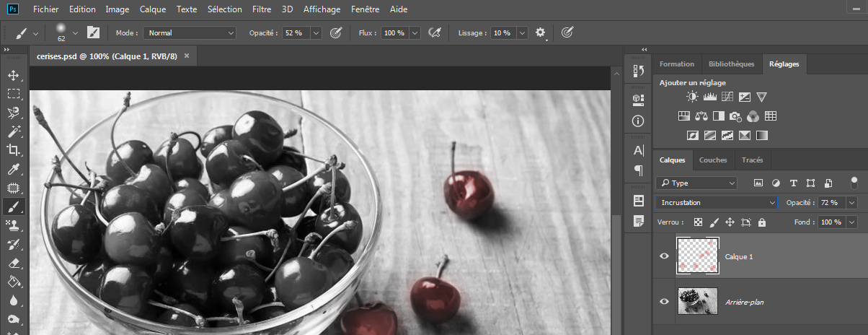This screenshot has width=868, height=335.
Task: Toggle lock transparent pixels
Action: 698,222
